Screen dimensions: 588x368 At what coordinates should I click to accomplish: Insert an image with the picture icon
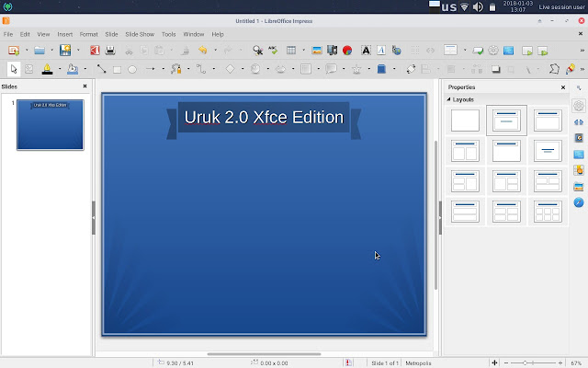317,51
